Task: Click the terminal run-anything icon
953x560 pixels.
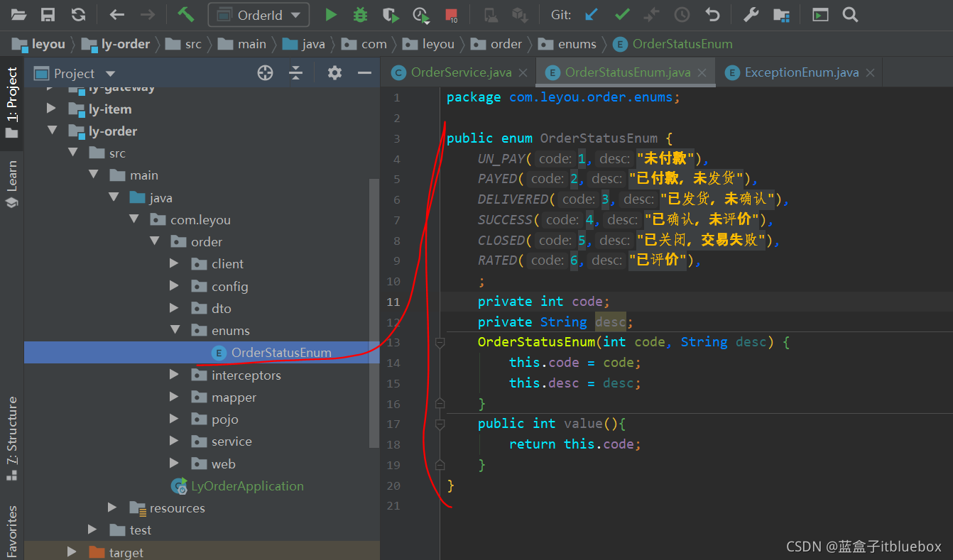Action: point(820,14)
